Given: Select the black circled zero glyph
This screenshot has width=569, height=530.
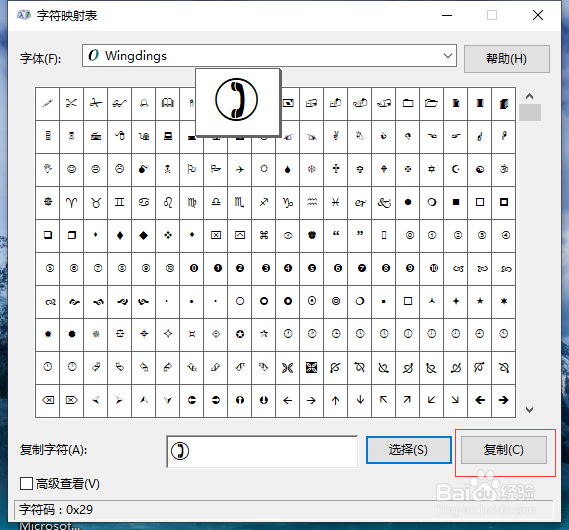Looking at the screenshot, I should [192, 269].
